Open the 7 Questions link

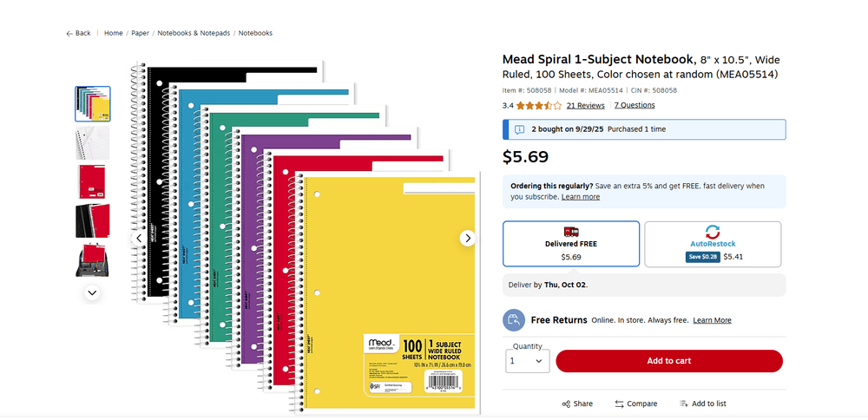pos(635,106)
